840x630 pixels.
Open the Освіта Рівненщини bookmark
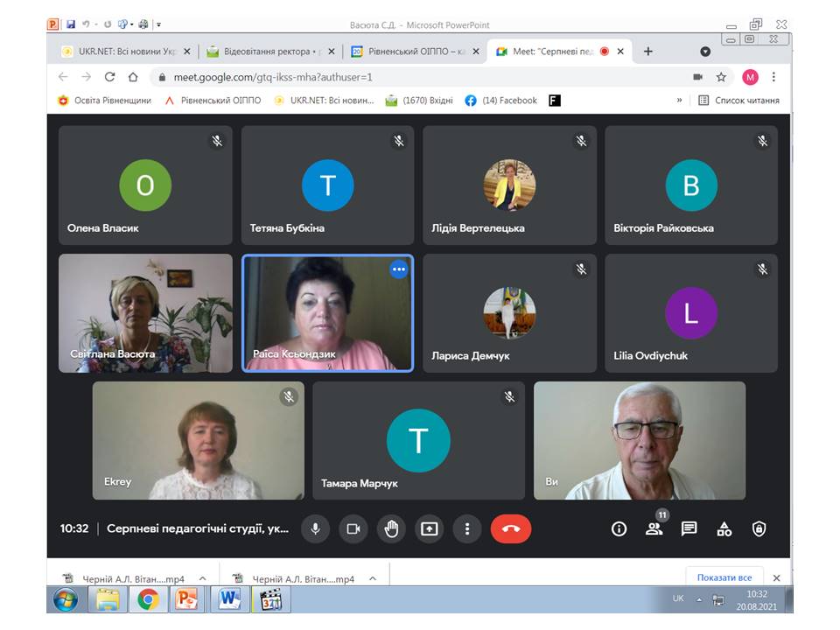click(105, 101)
